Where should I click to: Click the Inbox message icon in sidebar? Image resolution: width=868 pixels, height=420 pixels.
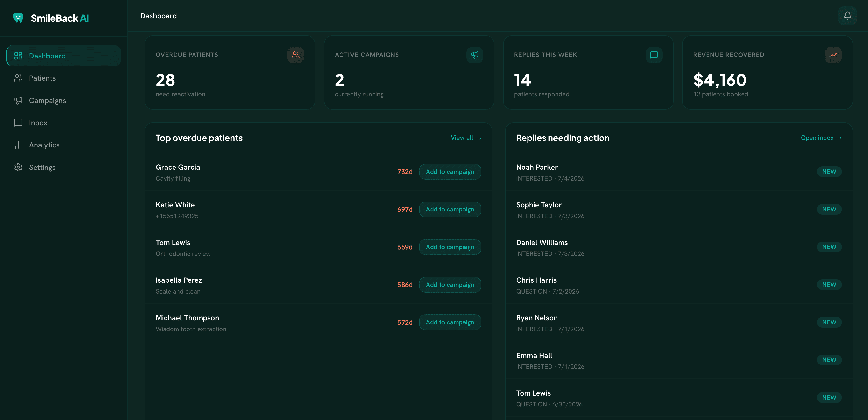tap(18, 123)
